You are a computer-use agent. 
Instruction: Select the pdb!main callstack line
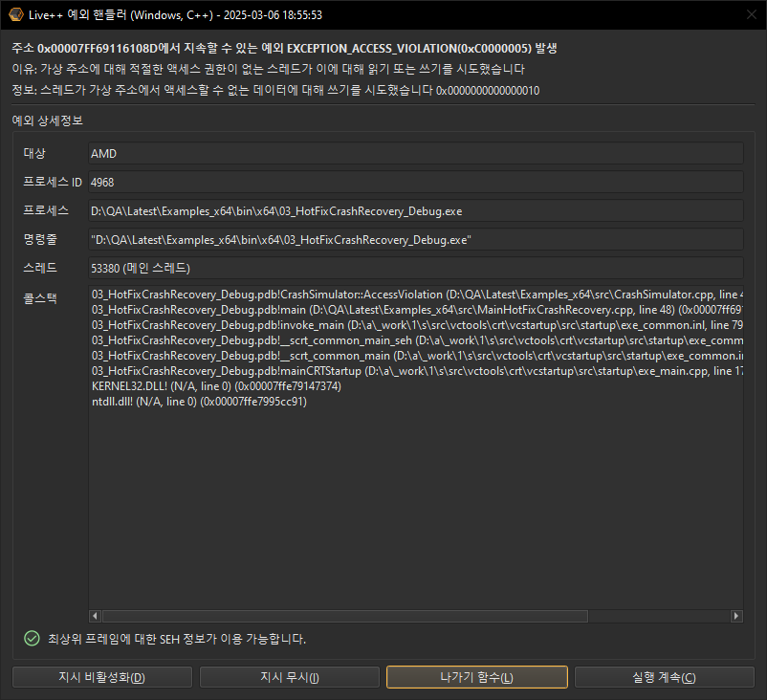pos(417,310)
